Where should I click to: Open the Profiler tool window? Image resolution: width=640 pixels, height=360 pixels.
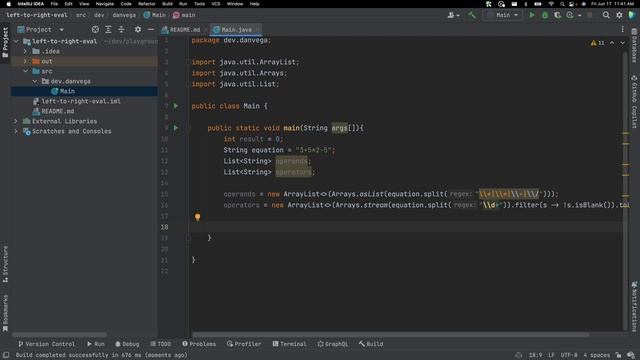coord(244,344)
